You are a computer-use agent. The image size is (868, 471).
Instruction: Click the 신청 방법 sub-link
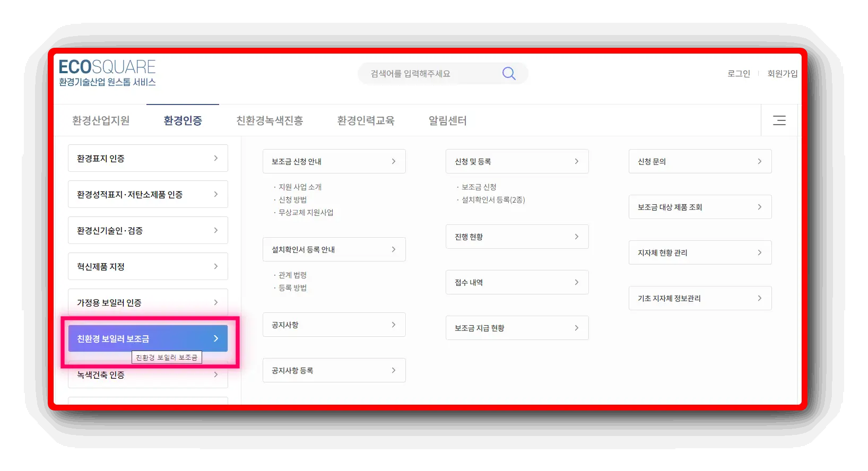point(292,200)
